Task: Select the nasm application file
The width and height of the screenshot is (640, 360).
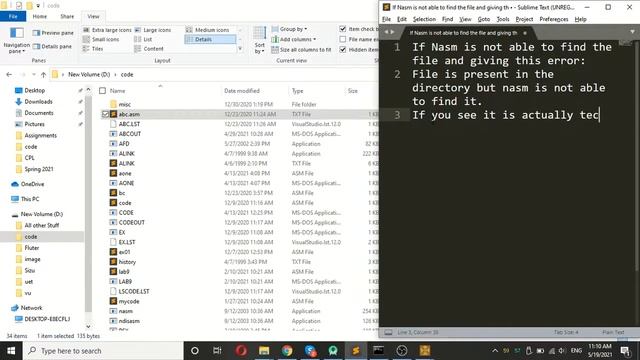Action: (125, 311)
